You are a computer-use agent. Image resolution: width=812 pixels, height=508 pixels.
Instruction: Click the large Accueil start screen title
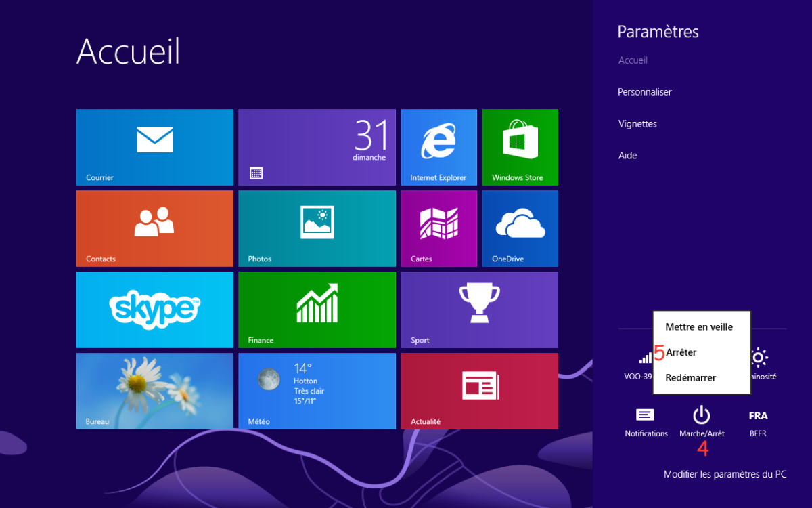[x=129, y=51]
